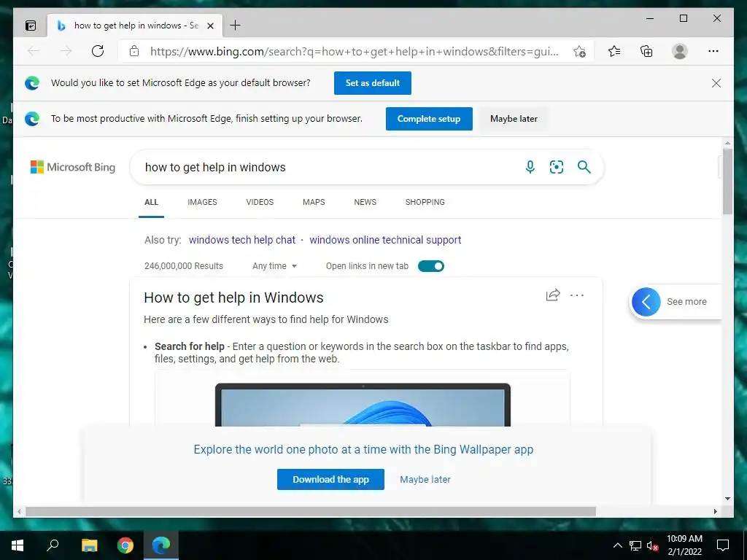Click the scroll down arrow
Image resolution: width=747 pixels, height=560 pixels.
(727, 499)
